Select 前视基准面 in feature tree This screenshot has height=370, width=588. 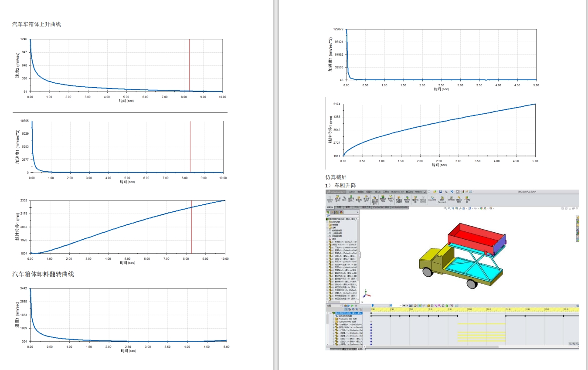click(337, 231)
